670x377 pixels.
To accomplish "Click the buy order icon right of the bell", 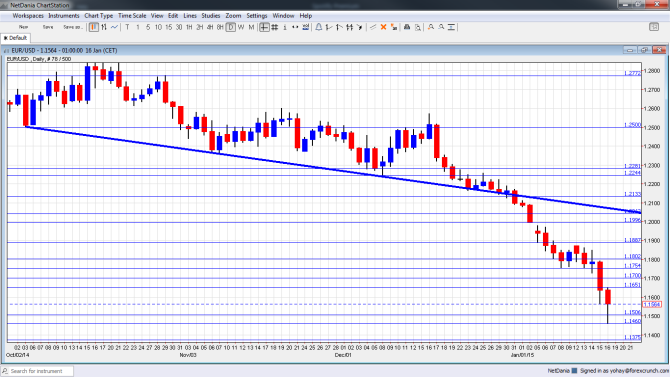I will pos(329,27).
